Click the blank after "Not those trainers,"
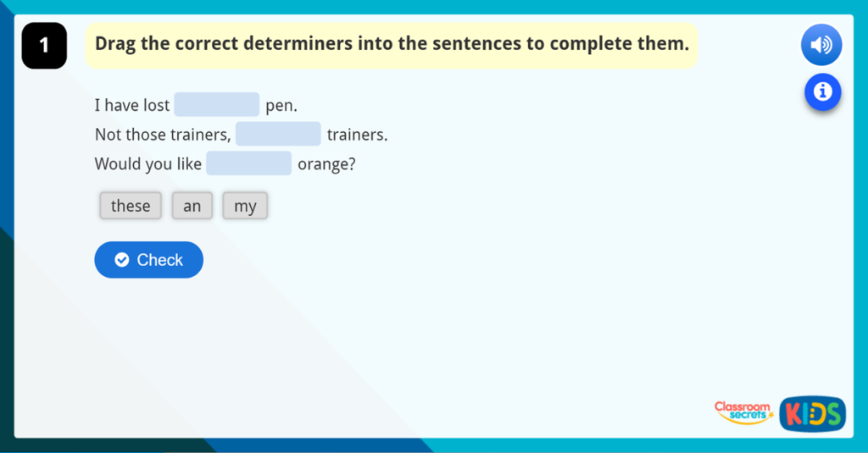Screen dimensions: 868x453 tap(278, 134)
